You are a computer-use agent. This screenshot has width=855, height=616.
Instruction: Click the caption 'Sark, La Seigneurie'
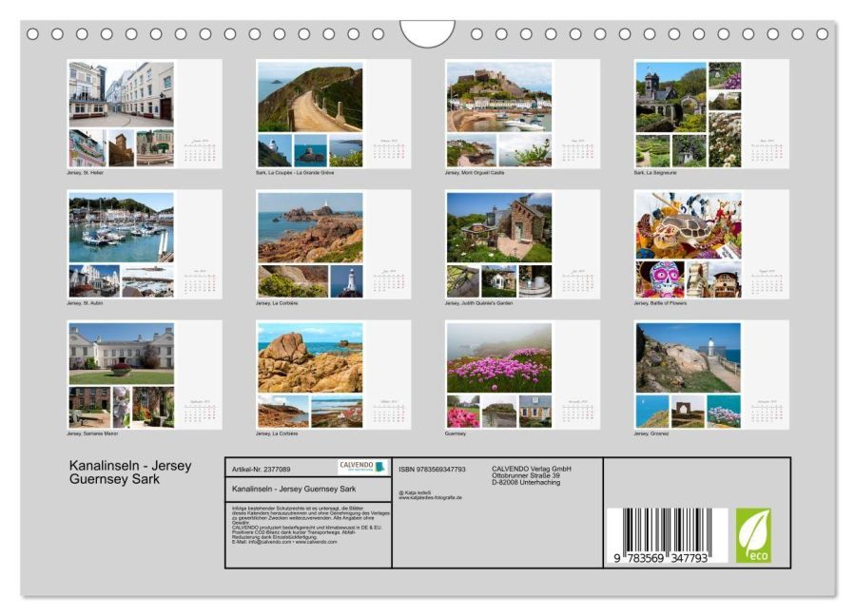pos(655,173)
